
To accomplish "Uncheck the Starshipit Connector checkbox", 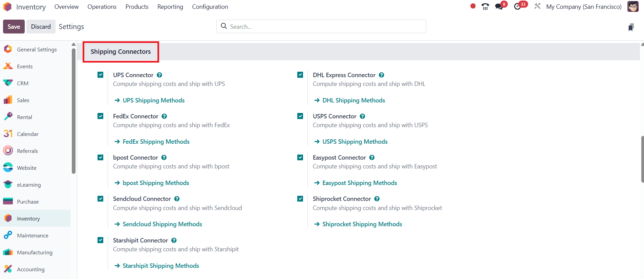I will (101, 240).
